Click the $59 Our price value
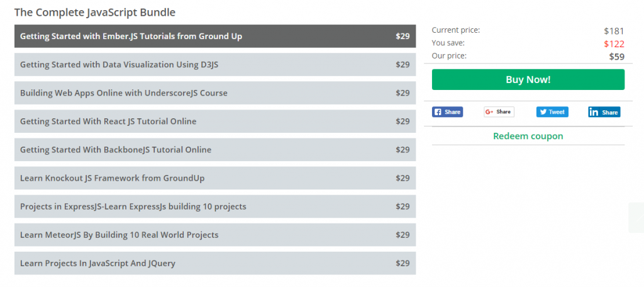Viewport: 644px width, 287px height. 616,57
